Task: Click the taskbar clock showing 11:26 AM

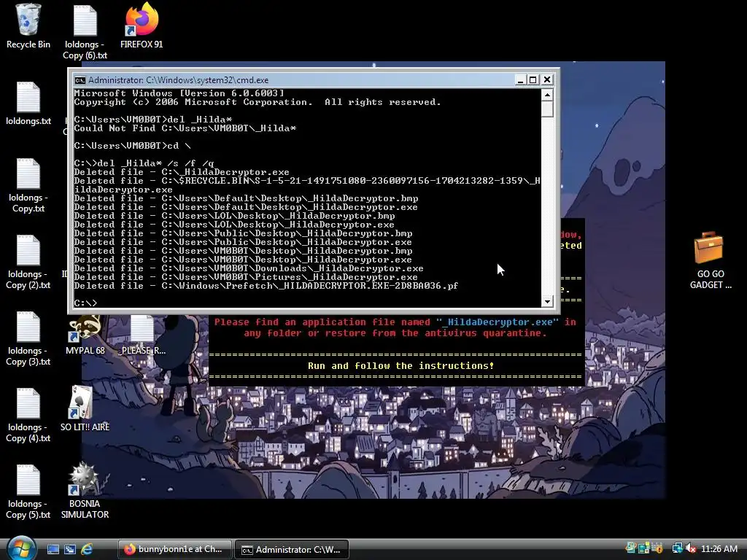Action: (x=719, y=548)
